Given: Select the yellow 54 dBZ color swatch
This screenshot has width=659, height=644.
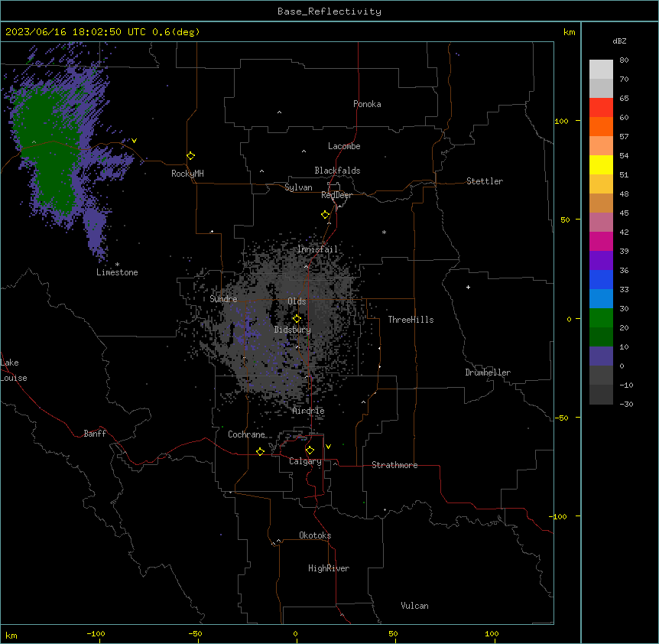Looking at the screenshot, I should (601, 164).
